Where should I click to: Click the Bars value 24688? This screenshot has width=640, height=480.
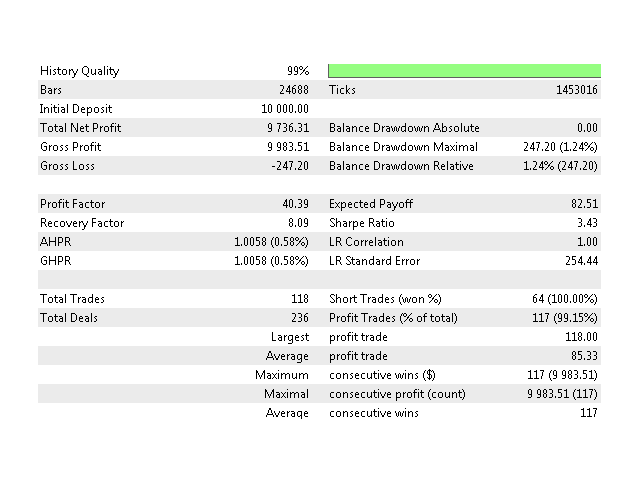(292, 90)
